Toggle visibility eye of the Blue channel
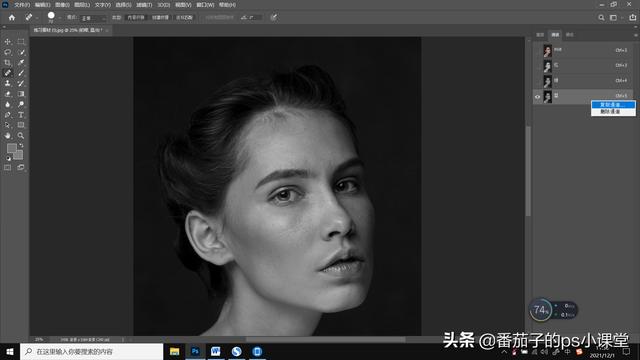Screen dimensions: 640x360 point(537,97)
